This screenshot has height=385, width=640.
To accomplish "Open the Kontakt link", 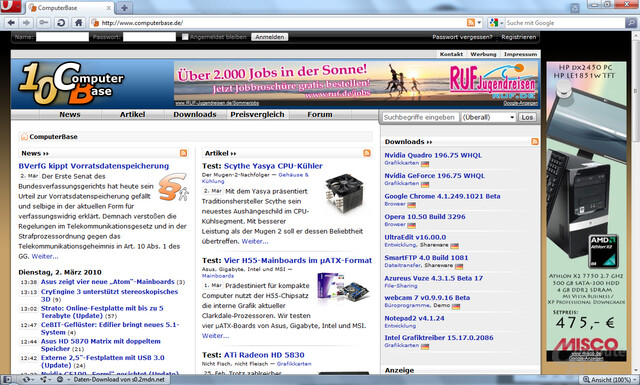I will tap(451, 54).
